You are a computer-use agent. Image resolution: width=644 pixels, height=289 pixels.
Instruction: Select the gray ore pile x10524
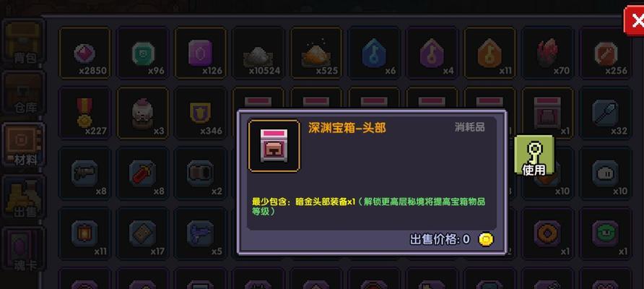click(x=258, y=53)
